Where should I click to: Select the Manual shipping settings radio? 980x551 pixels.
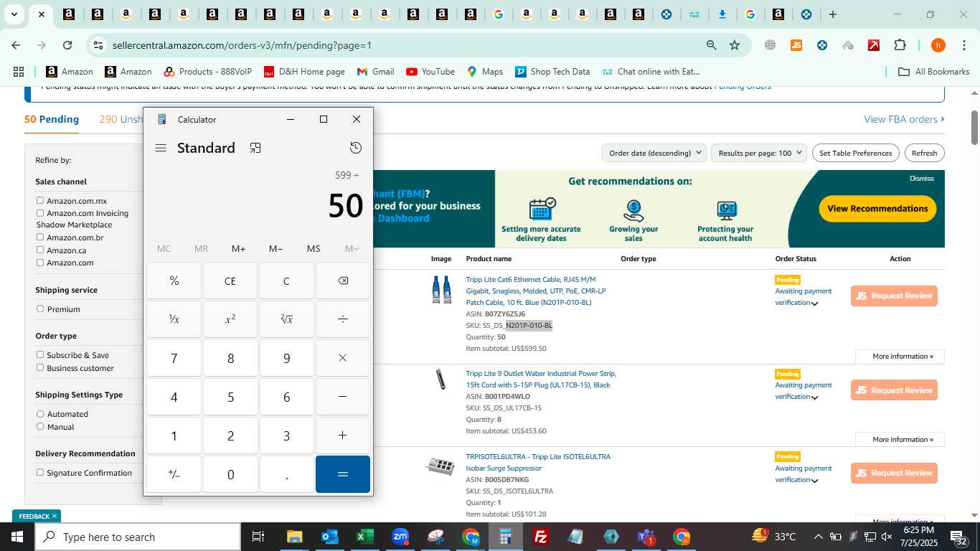tap(40, 426)
